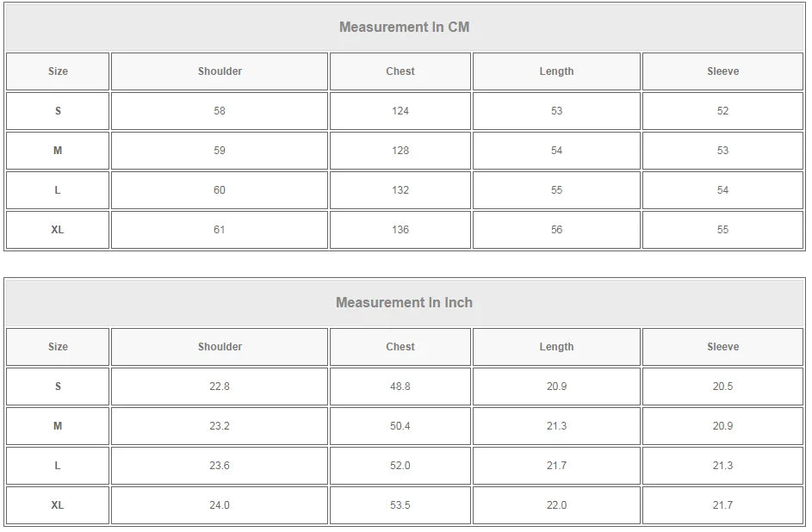This screenshot has height=532, width=812.
Task: Click shoulder value 59 for size M
Action: [220, 151]
